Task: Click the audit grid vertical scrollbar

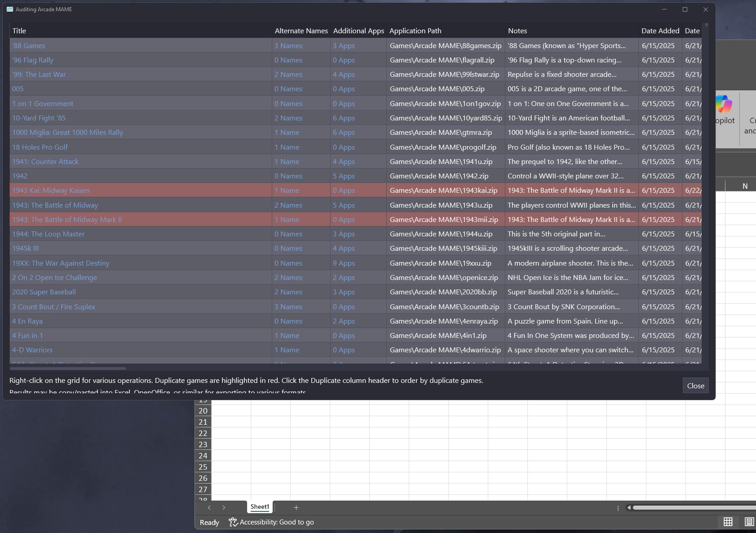Action: click(706, 25)
